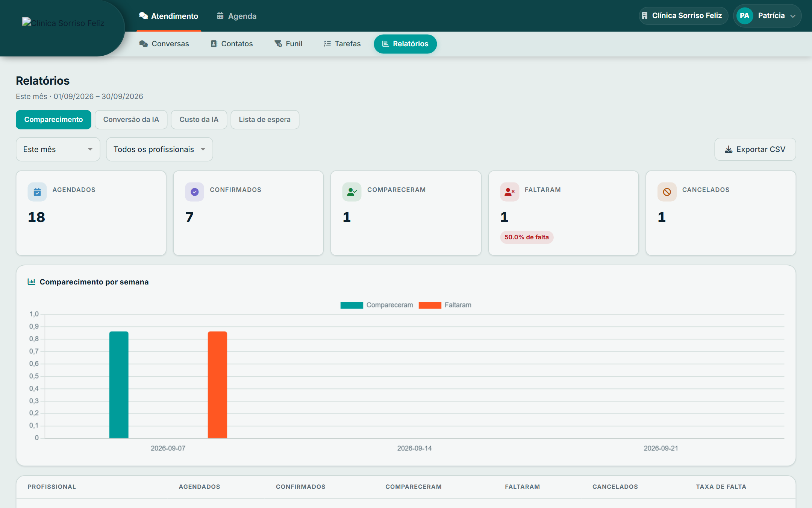Click the teal Compareceram bar in chart
This screenshot has width=812, height=508.
pyautogui.click(x=119, y=385)
